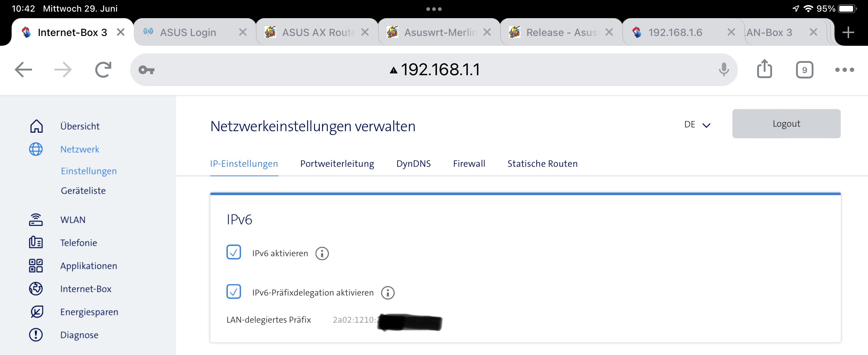The width and height of the screenshot is (868, 355).
Task: Expand the DE language dropdown
Action: click(697, 125)
